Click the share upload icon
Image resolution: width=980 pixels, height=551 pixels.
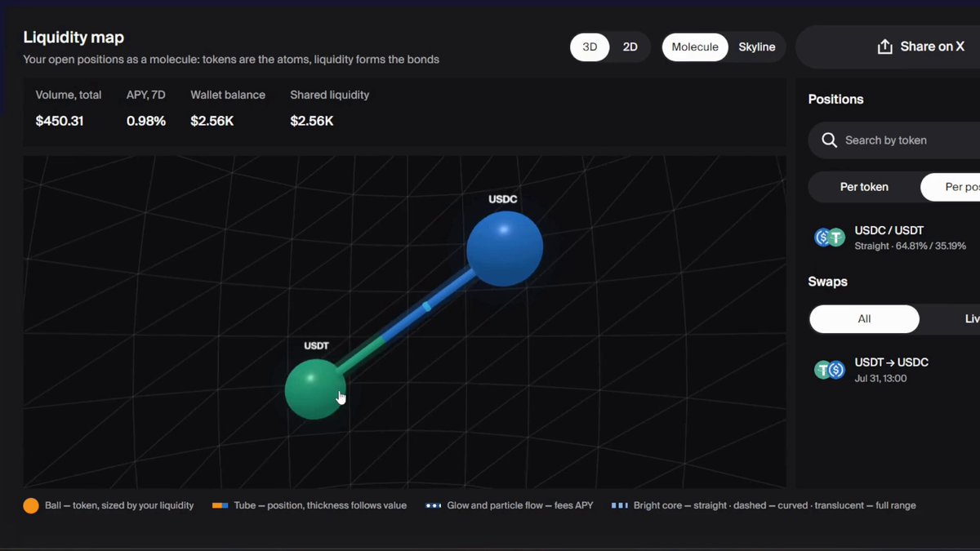pos(884,47)
